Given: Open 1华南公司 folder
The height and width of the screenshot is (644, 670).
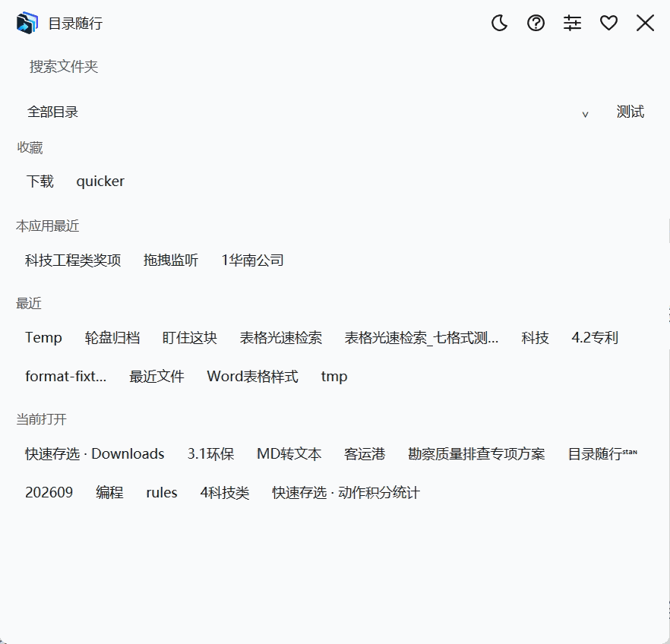Looking at the screenshot, I should coord(252,260).
